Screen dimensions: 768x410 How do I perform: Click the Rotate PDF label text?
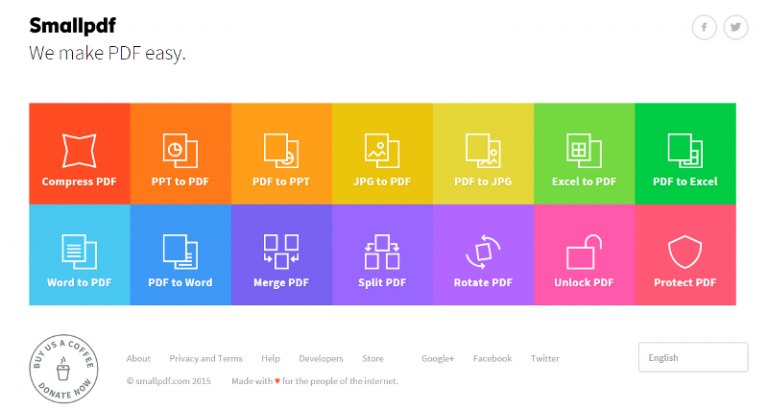pyautogui.click(x=483, y=283)
